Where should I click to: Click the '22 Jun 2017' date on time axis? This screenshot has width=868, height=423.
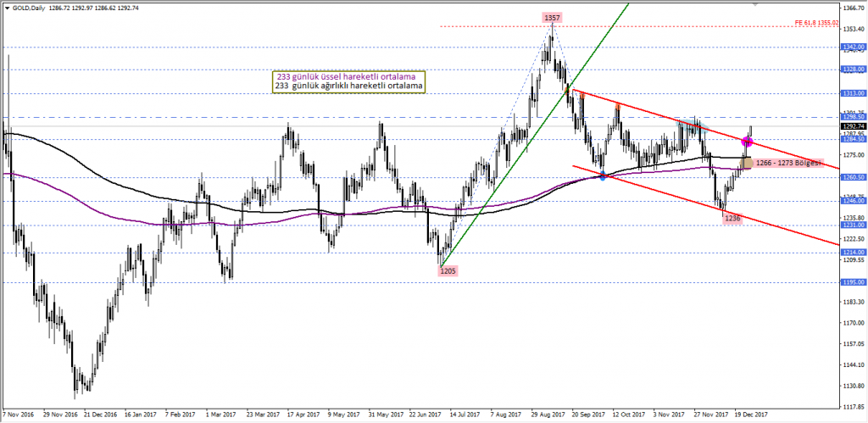point(426,415)
